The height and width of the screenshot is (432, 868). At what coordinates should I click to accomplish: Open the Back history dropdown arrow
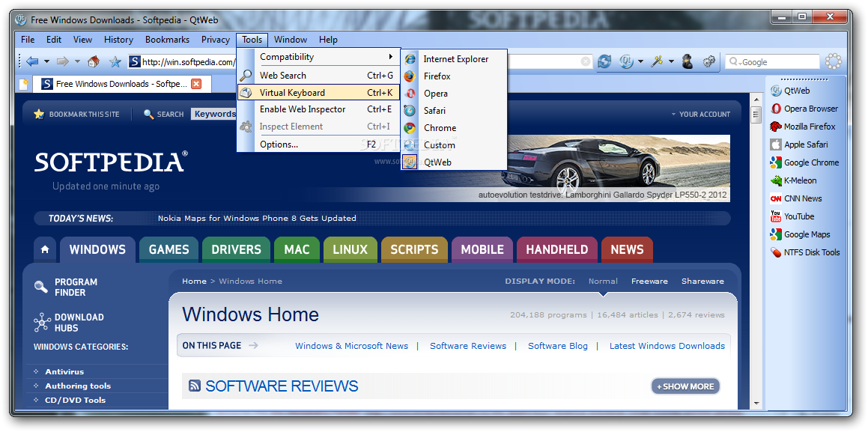[x=46, y=61]
